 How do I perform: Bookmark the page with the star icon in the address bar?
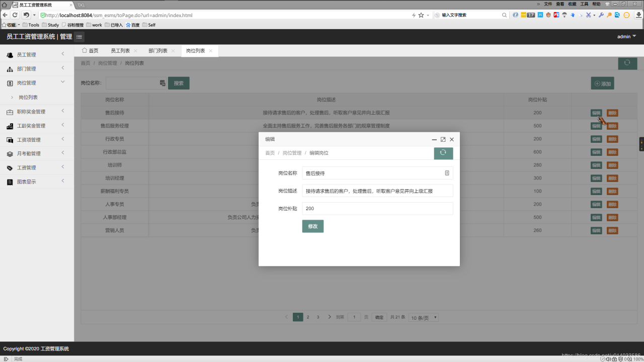[x=421, y=15]
